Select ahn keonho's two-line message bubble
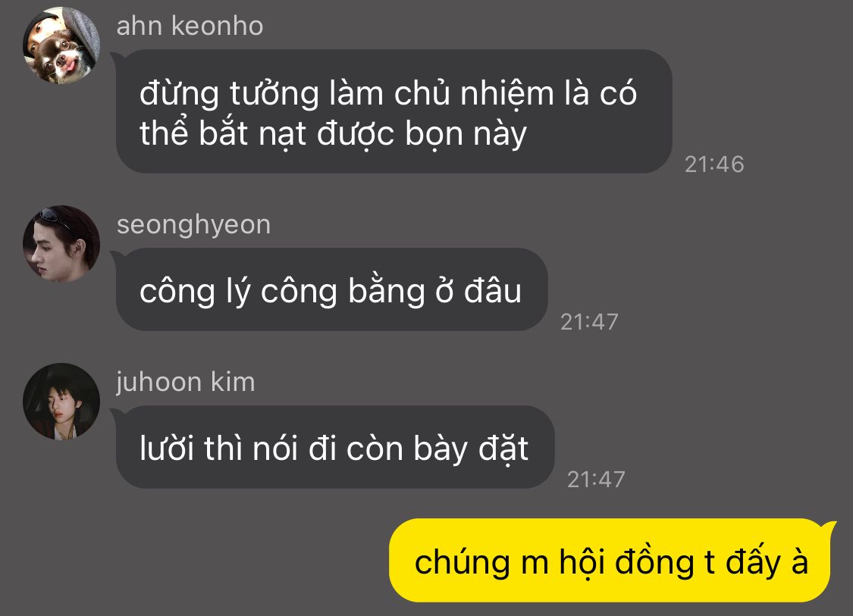Screen dimensions: 853x616 click(394, 111)
